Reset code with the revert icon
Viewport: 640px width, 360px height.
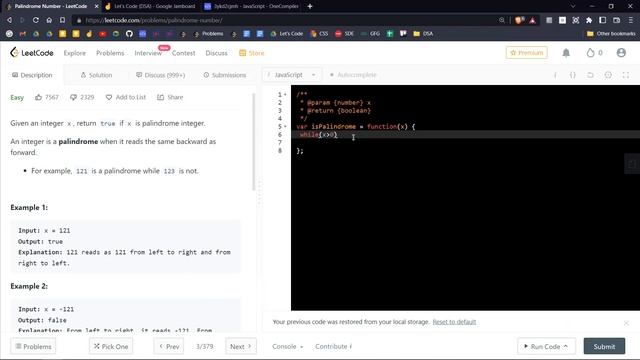pos(590,75)
